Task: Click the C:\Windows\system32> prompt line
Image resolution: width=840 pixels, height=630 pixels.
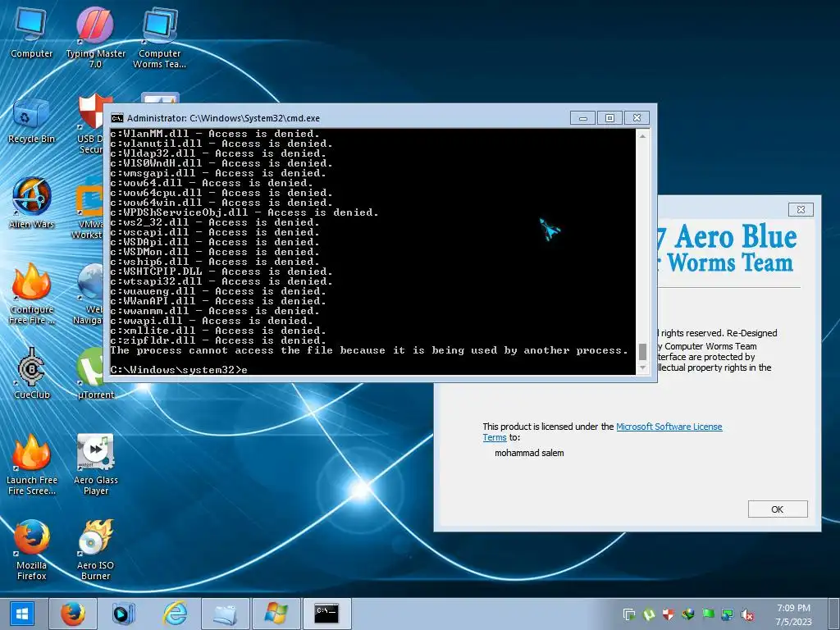Action: [x=179, y=370]
